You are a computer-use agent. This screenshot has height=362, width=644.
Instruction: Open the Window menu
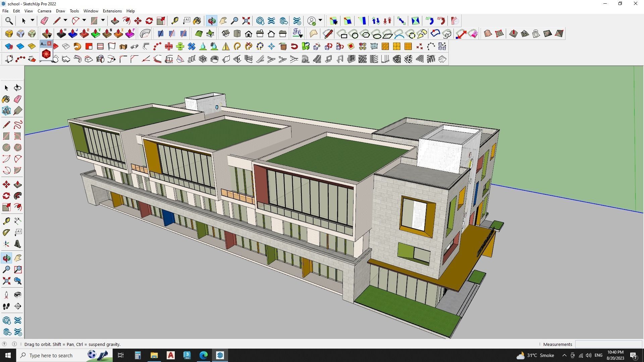pos(91,11)
